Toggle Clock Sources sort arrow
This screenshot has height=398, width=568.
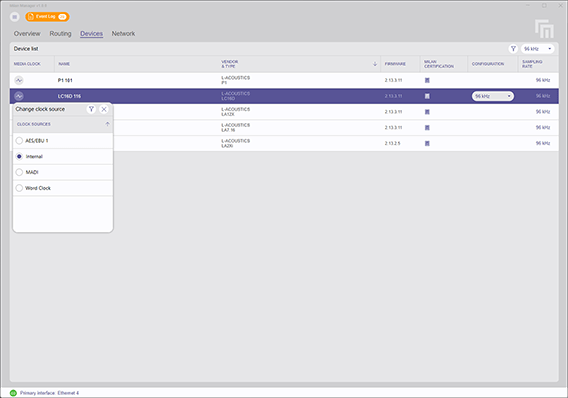tap(107, 124)
